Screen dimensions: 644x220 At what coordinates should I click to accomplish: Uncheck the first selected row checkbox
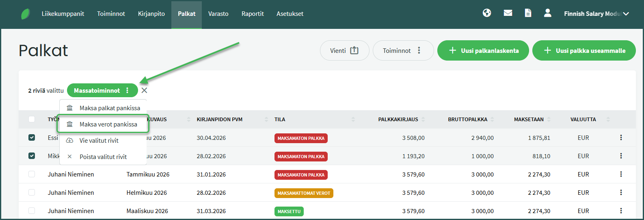[x=32, y=137]
